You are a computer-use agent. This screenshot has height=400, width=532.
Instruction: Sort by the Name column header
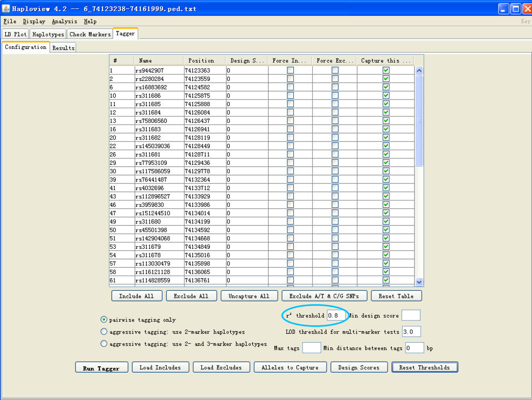point(159,60)
